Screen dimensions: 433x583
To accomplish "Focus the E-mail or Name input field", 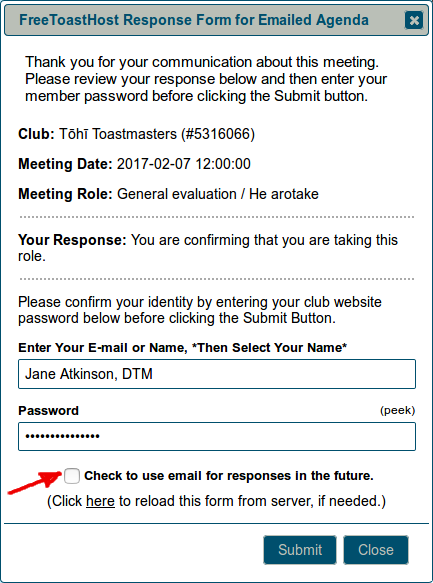I will (217, 374).
